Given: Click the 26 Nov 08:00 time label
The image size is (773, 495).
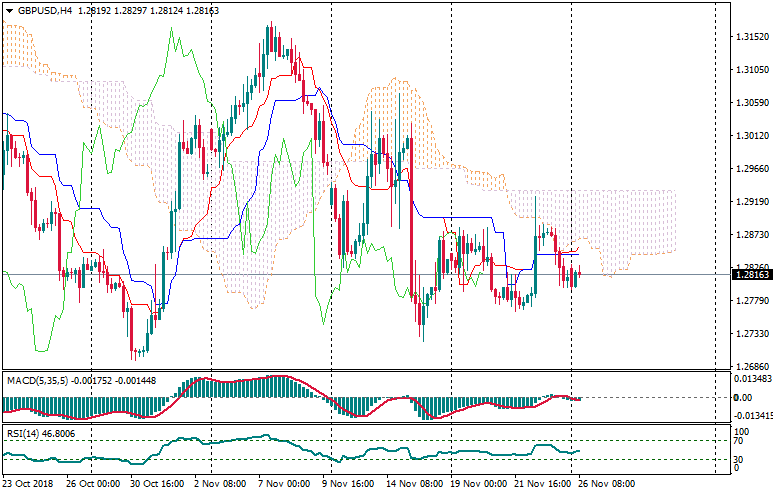Looking at the screenshot, I should tap(607, 483).
